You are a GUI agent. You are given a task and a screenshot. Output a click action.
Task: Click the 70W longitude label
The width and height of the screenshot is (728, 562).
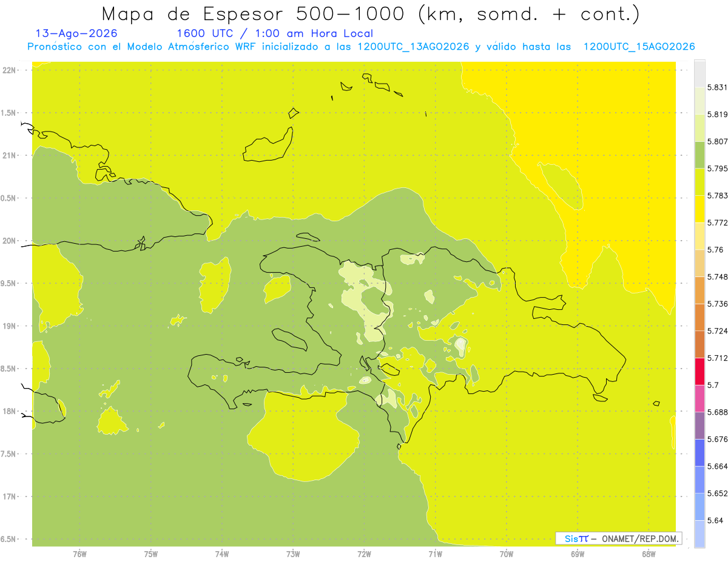507,554
